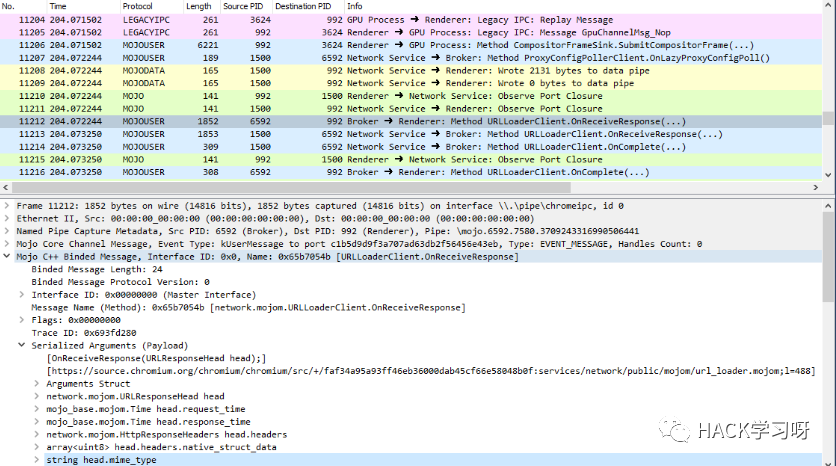Select packet 11206 SubmitCompositorFrame row
836x466 pixels.
pyautogui.click(x=411, y=45)
